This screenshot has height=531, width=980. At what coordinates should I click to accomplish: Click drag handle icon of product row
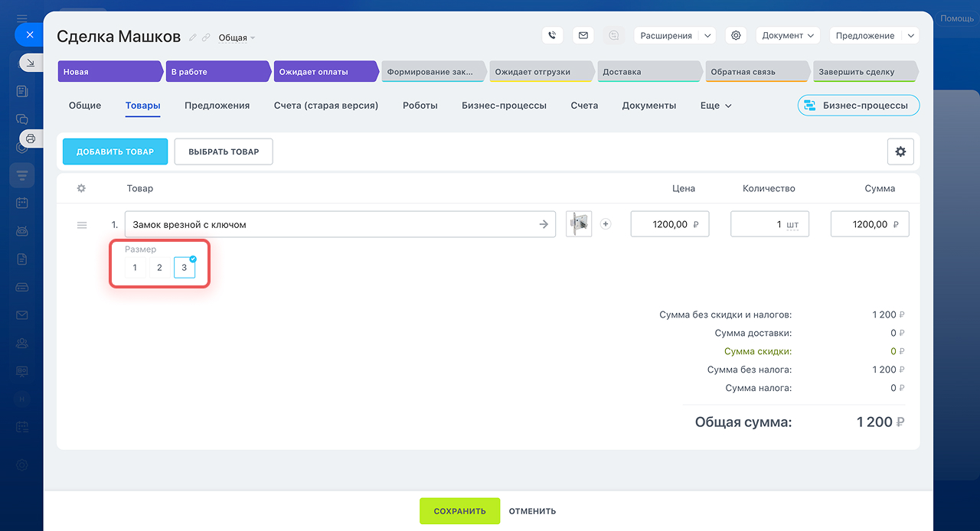(82, 225)
